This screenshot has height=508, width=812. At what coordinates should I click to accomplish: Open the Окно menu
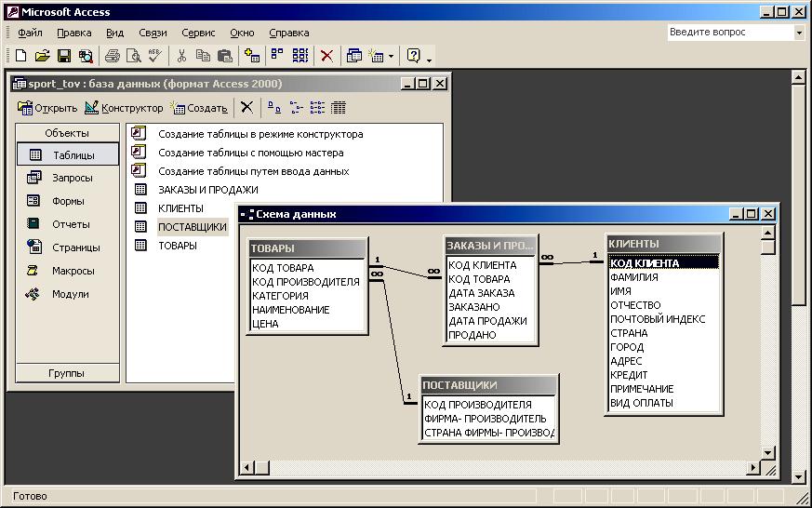[243, 33]
